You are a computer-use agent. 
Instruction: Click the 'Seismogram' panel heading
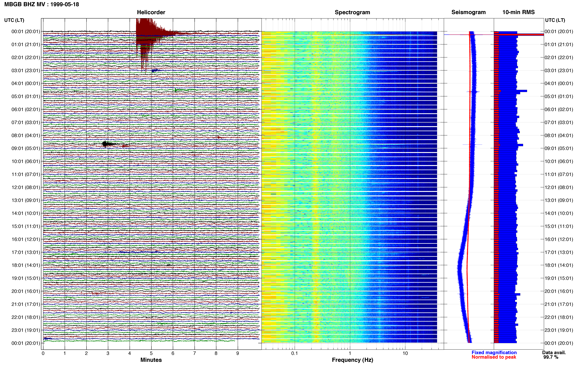click(468, 12)
